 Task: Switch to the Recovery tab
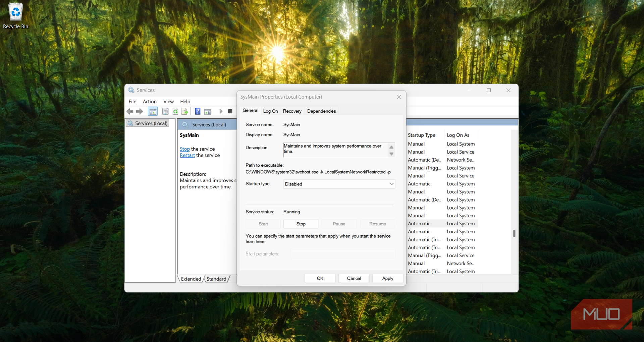tap(292, 111)
